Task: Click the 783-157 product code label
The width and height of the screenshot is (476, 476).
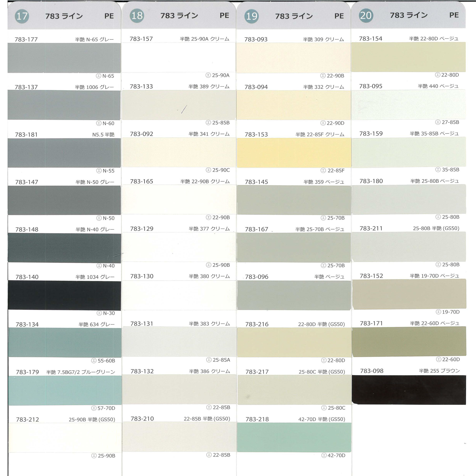Action: pos(141,39)
